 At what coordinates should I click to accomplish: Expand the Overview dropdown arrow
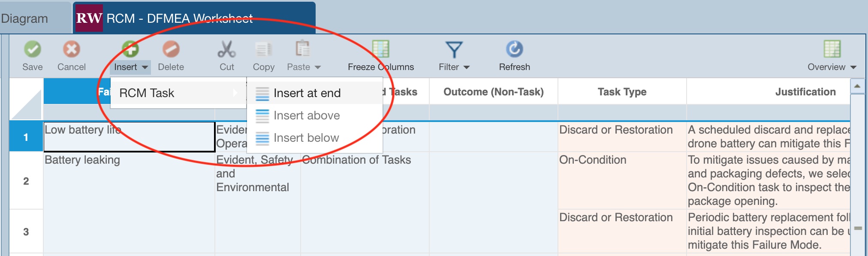click(853, 67)
